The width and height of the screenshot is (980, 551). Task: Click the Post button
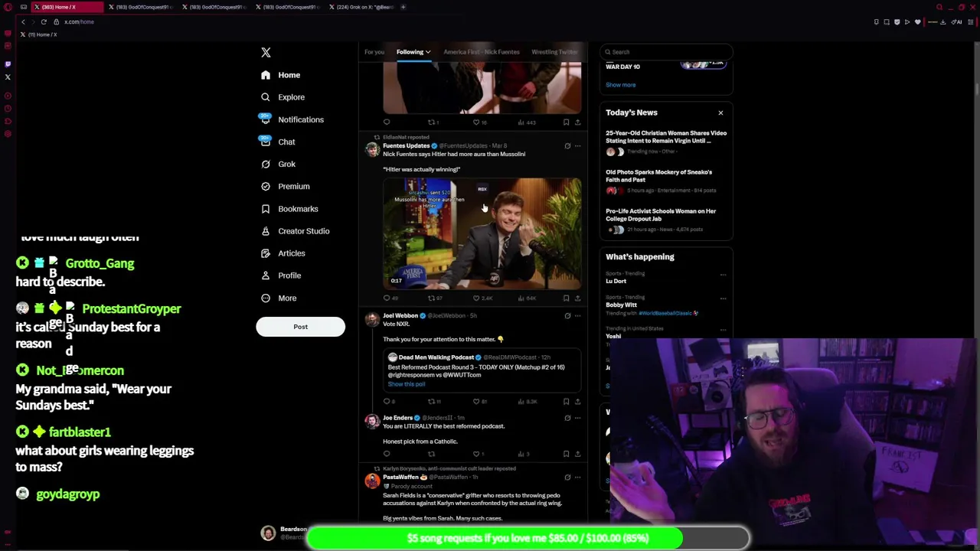tap(300, 327)
